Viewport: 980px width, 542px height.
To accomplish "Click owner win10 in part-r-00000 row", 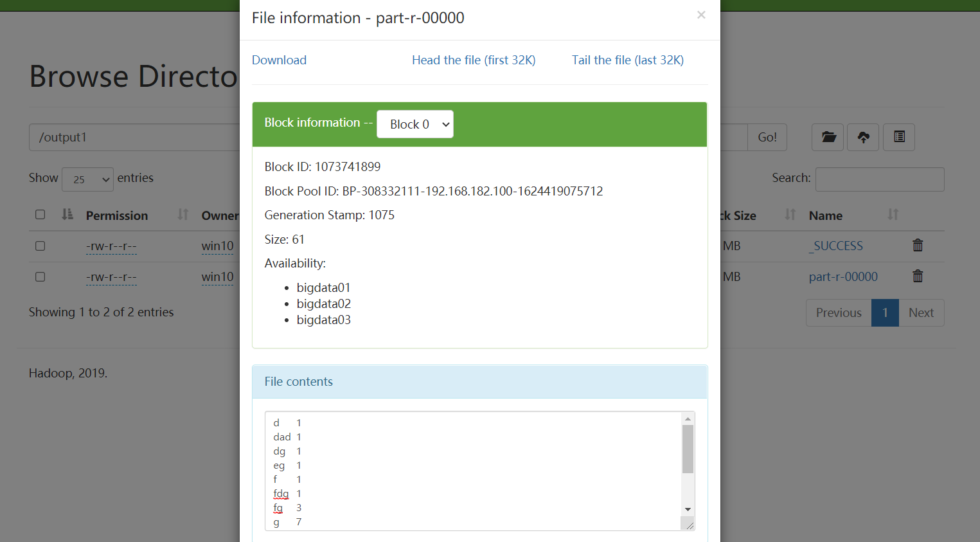I will tap(217, 276).
